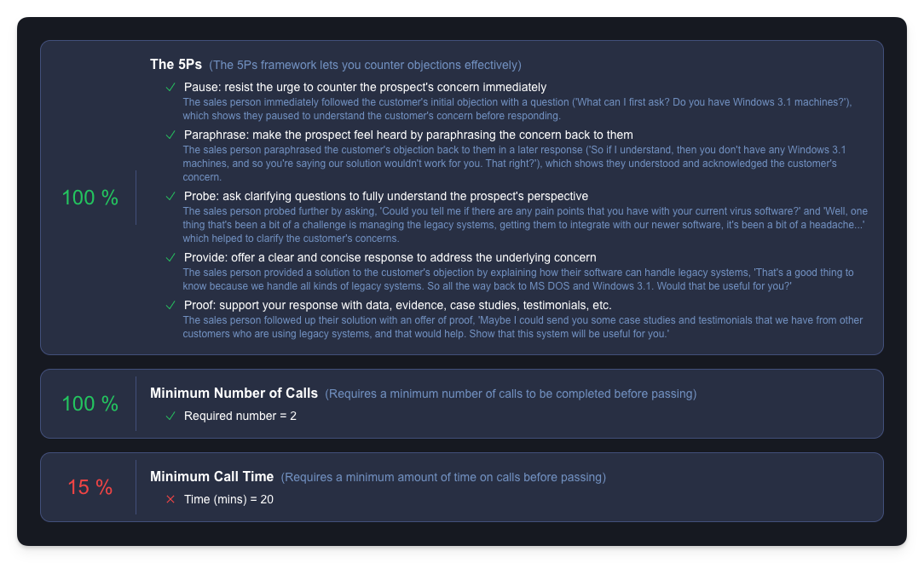Toggle the failing Minimum Call Time criterion
Screen dimensions: 924x563
pos(170,499)
